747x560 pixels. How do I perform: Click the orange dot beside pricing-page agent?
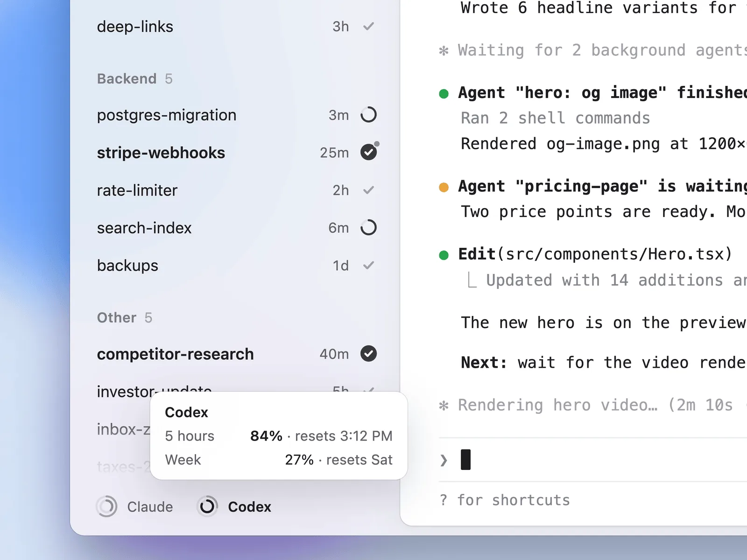444,188
